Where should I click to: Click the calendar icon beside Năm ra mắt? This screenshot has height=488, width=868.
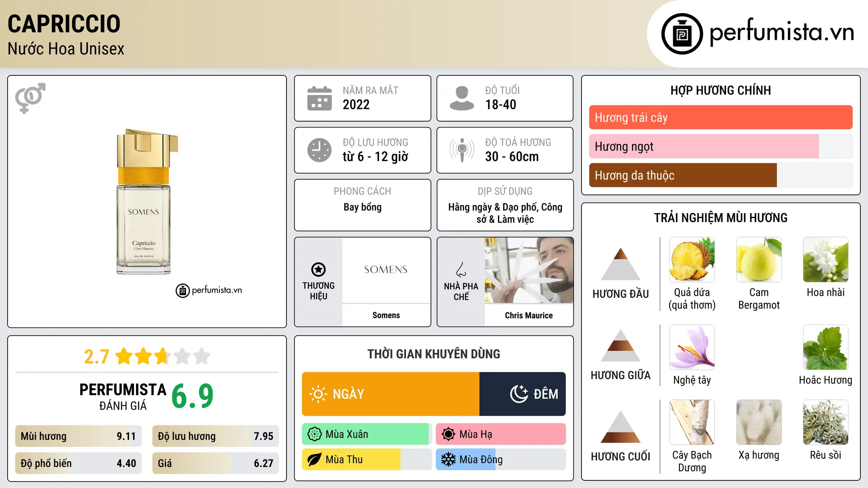pos(320,98)
